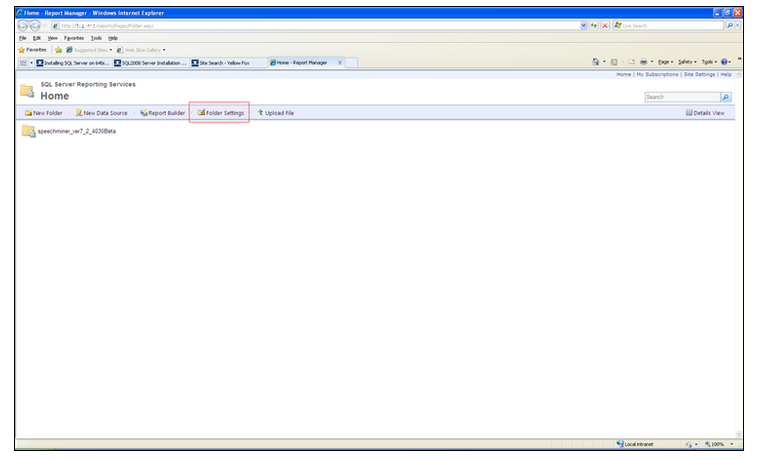
Task: Click the red Stop loading X icon
Action: (x=605, y=26)
